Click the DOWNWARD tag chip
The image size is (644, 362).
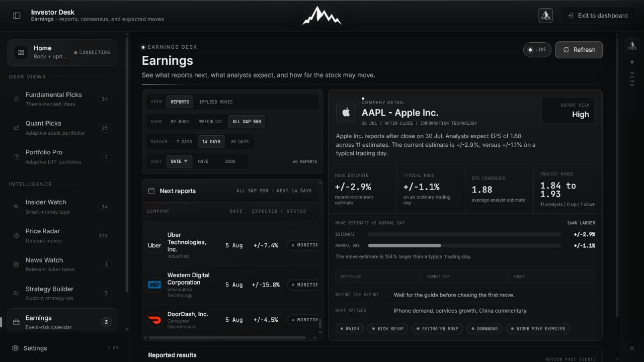485,329
